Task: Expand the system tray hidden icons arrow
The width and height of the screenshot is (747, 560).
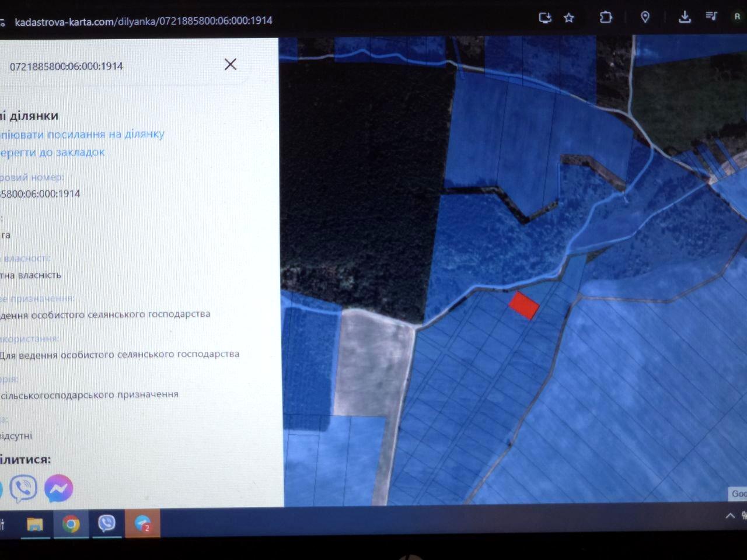Action: 729,516
